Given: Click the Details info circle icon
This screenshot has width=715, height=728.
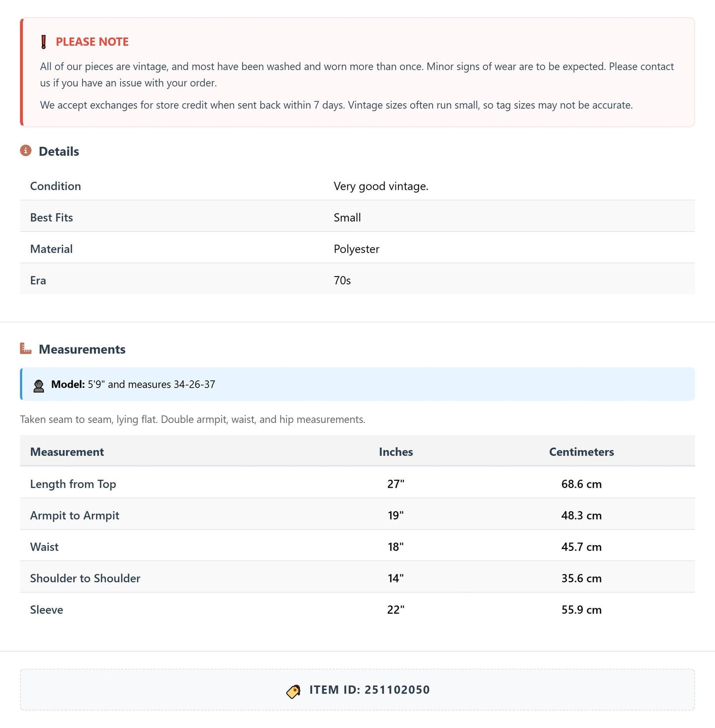Looking at the screenshot, I should point(26,150).
